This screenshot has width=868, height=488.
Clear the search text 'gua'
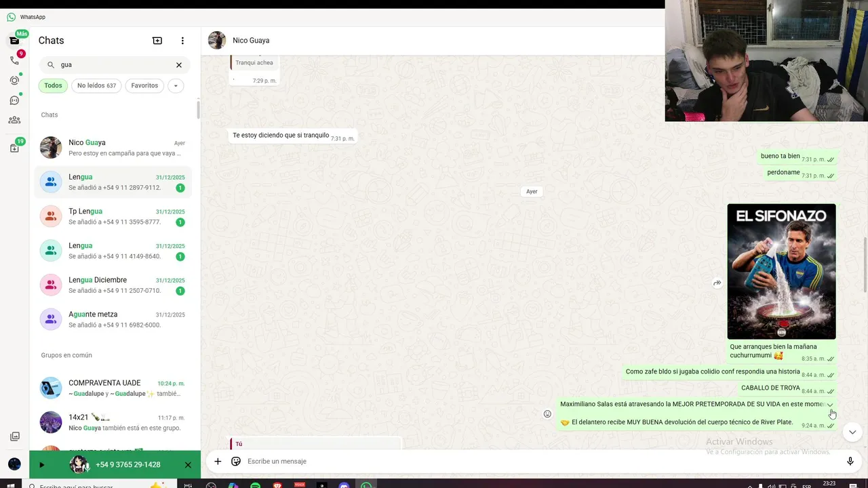[x=179, y=65]
